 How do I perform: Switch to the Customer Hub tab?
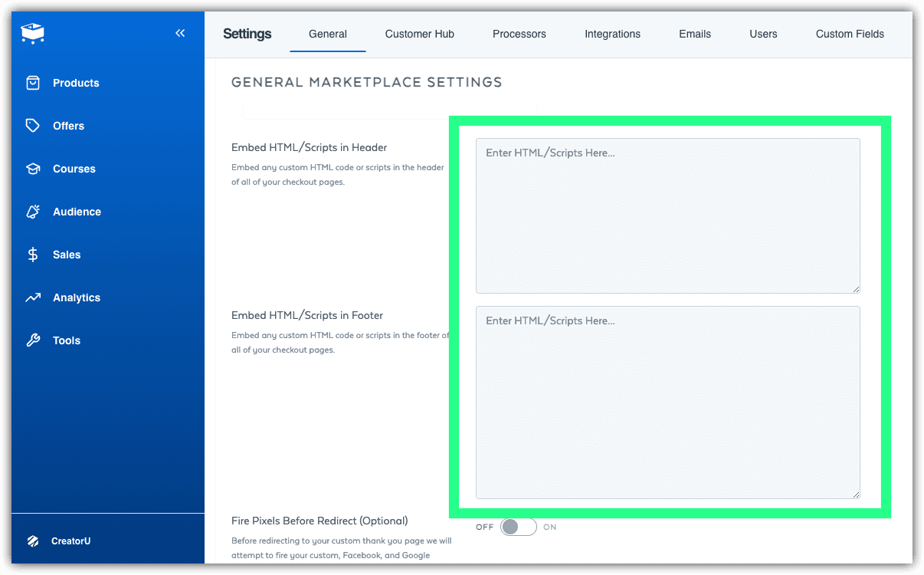tap(420, 34)
